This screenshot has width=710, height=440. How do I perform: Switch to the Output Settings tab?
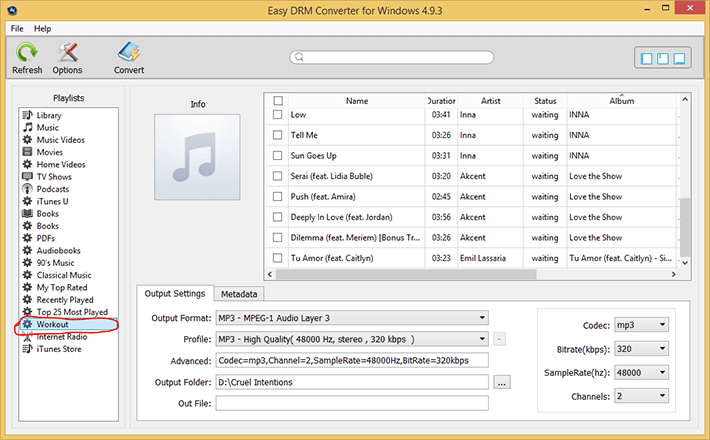(x=175, y=293)
